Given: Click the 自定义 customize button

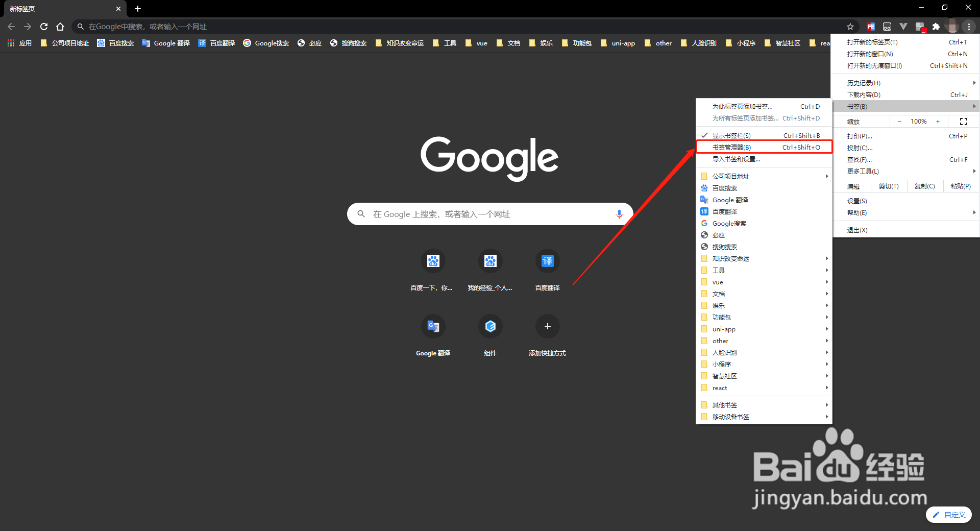Looking at the screenshot, I should tap(949, 515).
